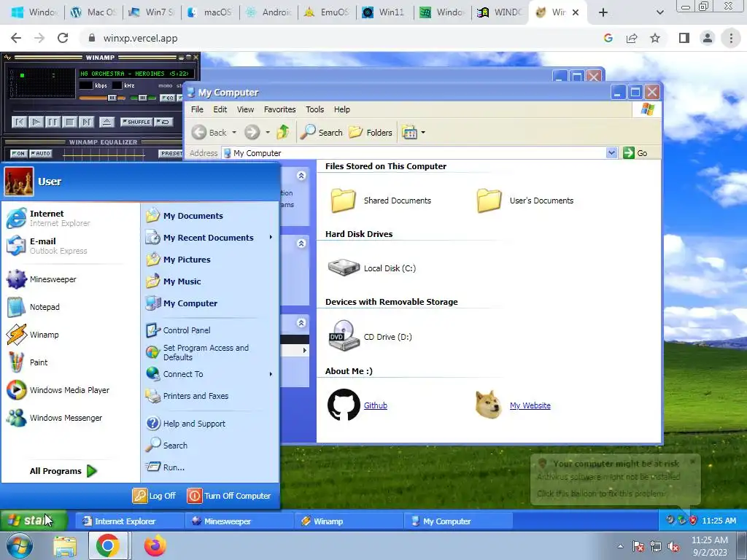Click Turn Off Computer button

point(229,496)
